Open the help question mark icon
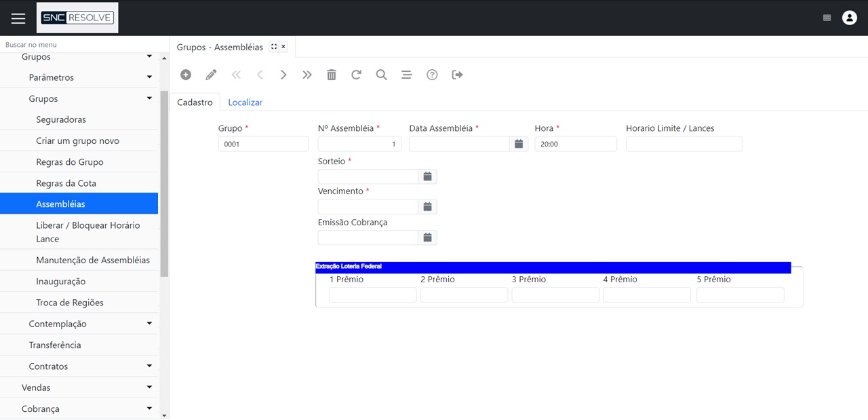Image resolution: width=868 pixels, height=420 pixels. (432, 75)
